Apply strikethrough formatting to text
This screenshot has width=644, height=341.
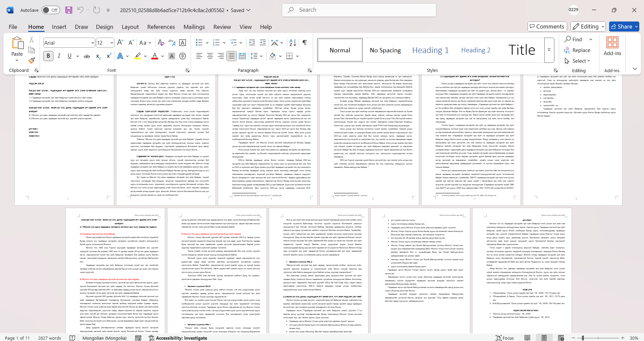pyautogui.click(x=87, y=56)
